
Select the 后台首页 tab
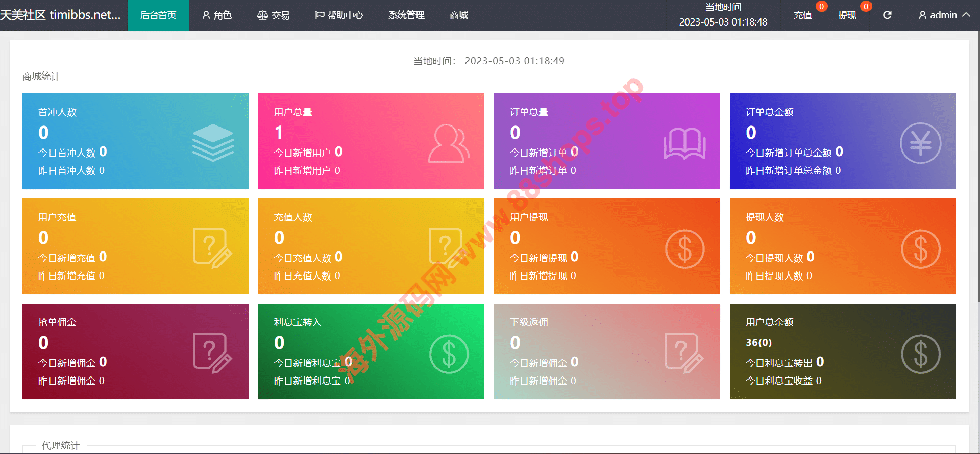click(158, 15)
